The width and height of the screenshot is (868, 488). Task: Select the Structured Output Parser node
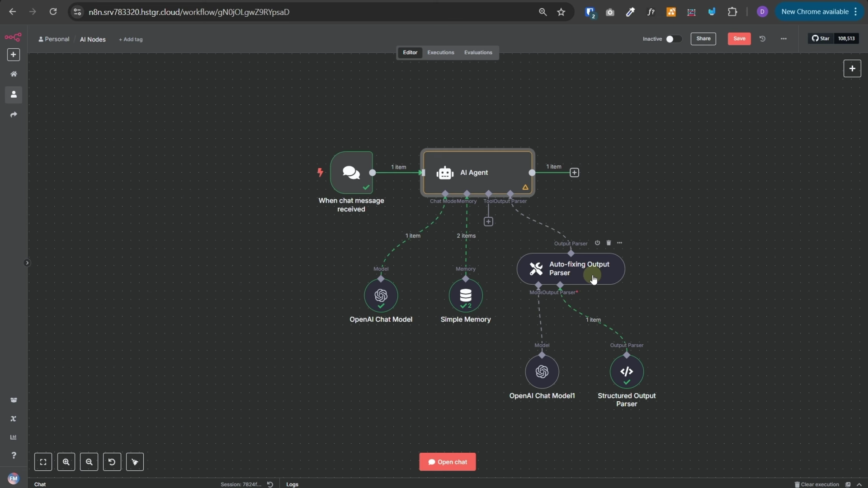pyautogui.click(x=626, y=371)
